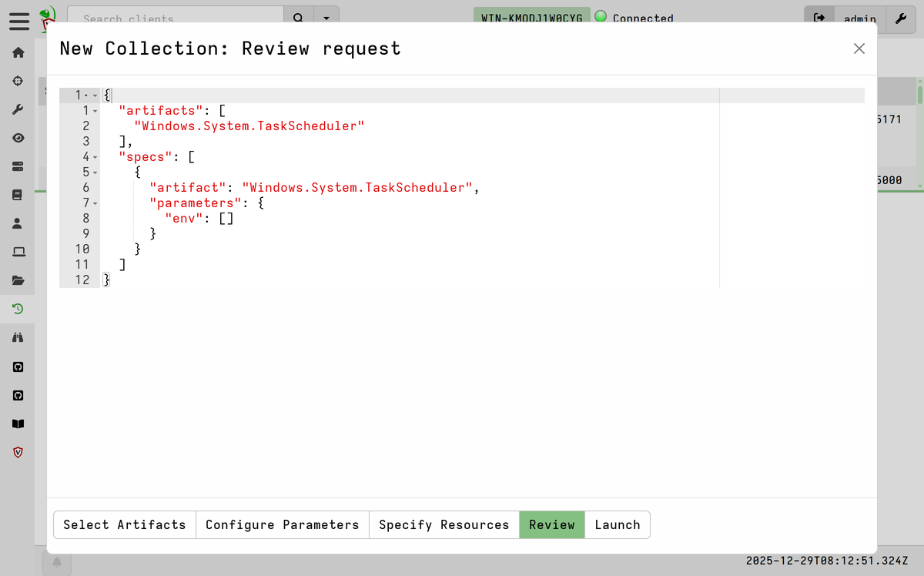Go to the Specify Resources step
The image size is (924, 576).
(444, 524)
